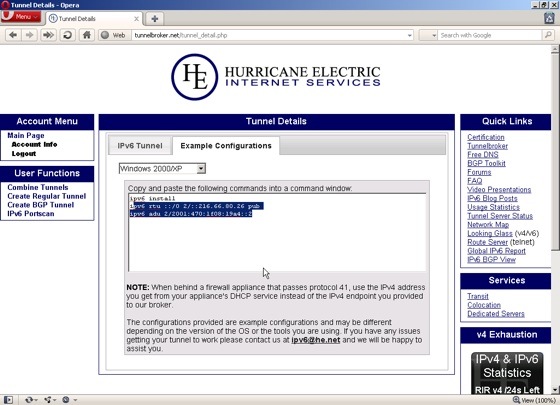Click the IPv4 & IPv6 Statistics widget
Image resolution: width=560 pixels, height=405 pixels.
pos(507,373)
